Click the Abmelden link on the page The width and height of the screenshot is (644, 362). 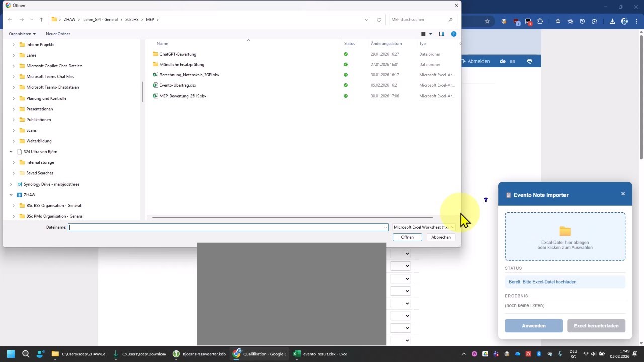coord(475,61)
